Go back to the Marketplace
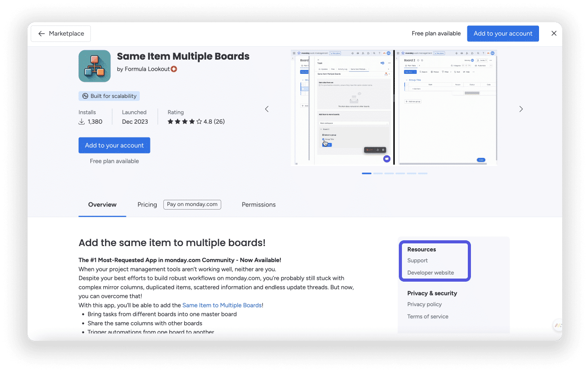Viewport: 588px width, 372px height. click(x=61, y=33)
